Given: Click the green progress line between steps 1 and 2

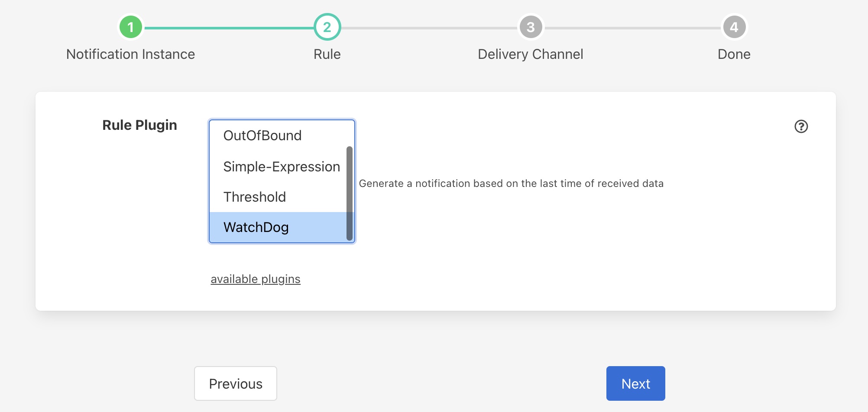Looking at the screenshot, I should pos(229,28).
